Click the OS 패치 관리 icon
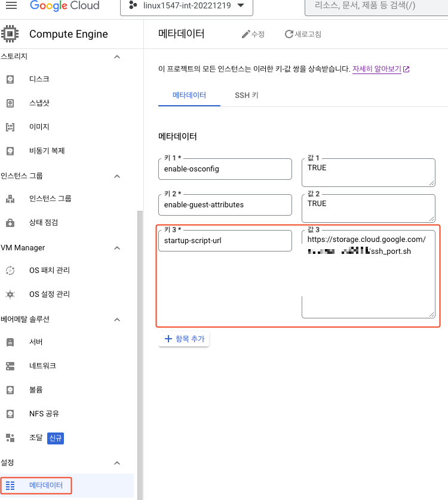448x500 pixels. point(10,271)
